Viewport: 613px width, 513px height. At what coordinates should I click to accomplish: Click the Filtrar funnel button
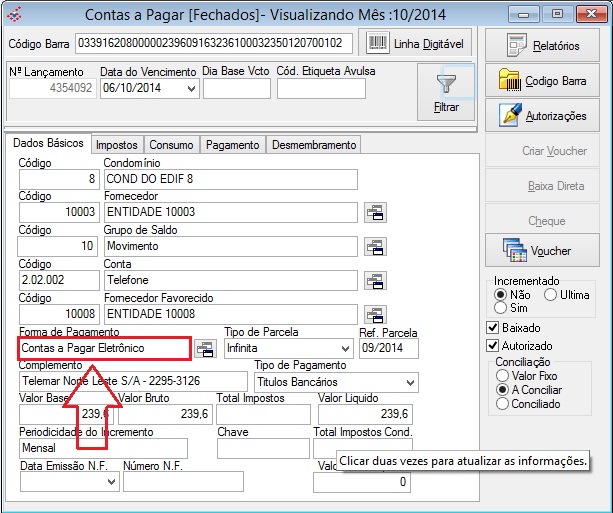tap(446, 92)
